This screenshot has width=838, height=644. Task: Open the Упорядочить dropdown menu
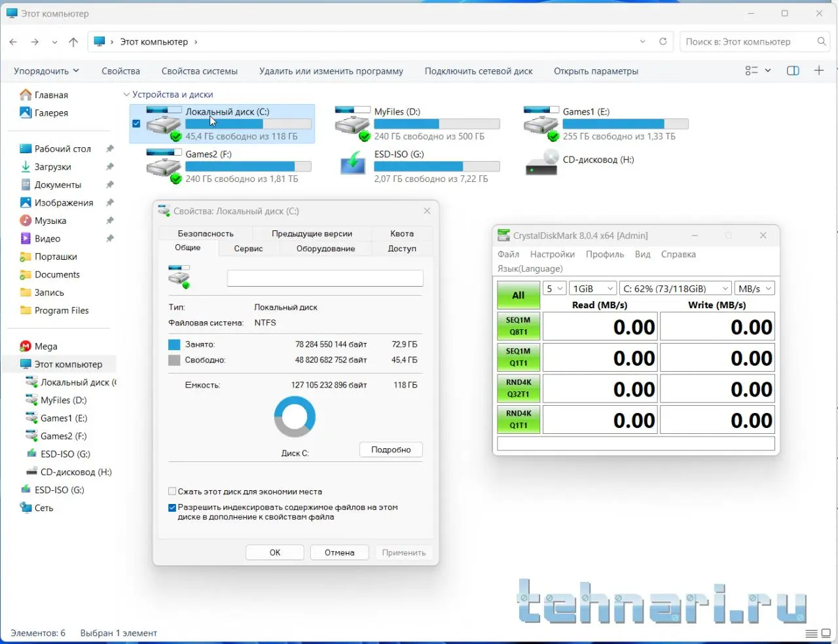click(x=46, y=71)
